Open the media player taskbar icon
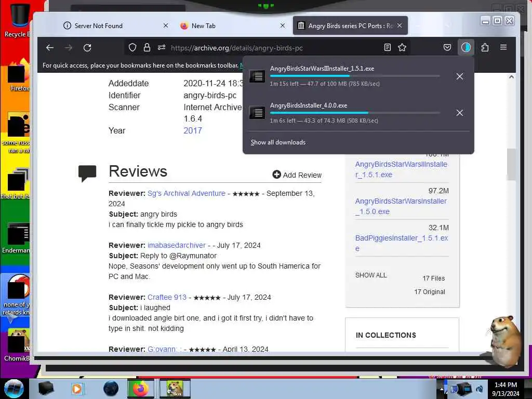Screen dimensions: 532x399 coord(77,389)
